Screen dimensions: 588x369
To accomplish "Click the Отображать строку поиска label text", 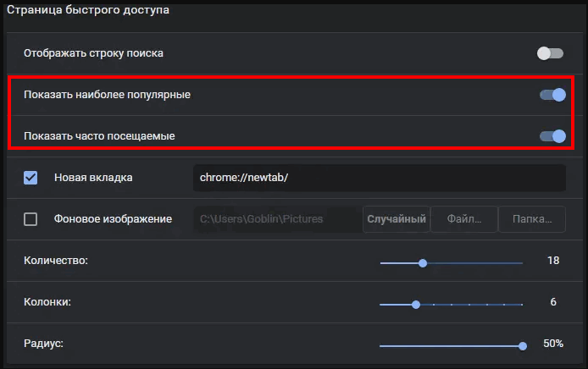I will click(93, 53).
